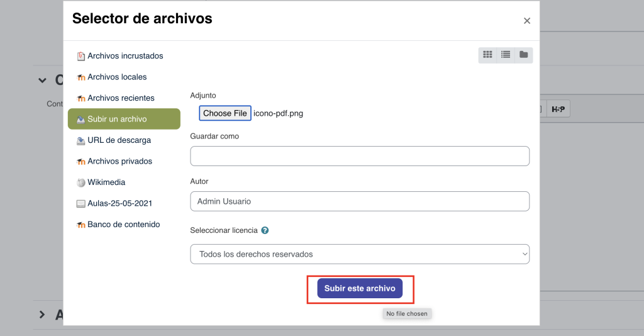Open the Seleccionar licencia dropdown

(x=360, y=254)
